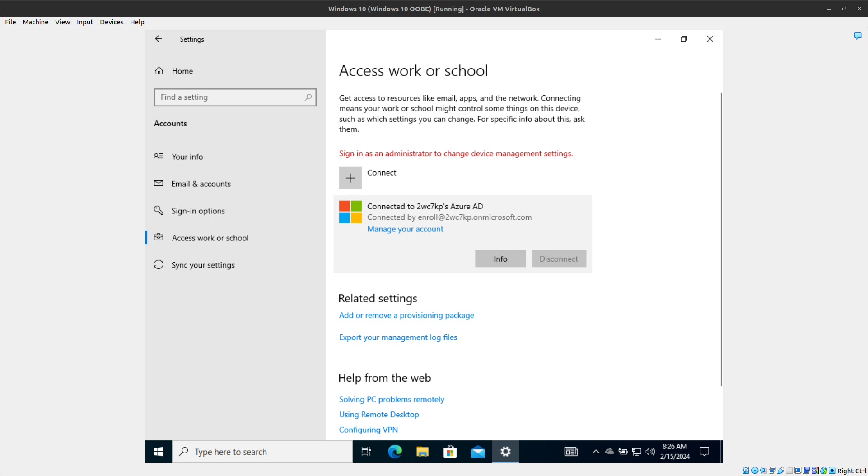Open File Explorer from the taskbar
868x476 pixels.
pos(422,452)
